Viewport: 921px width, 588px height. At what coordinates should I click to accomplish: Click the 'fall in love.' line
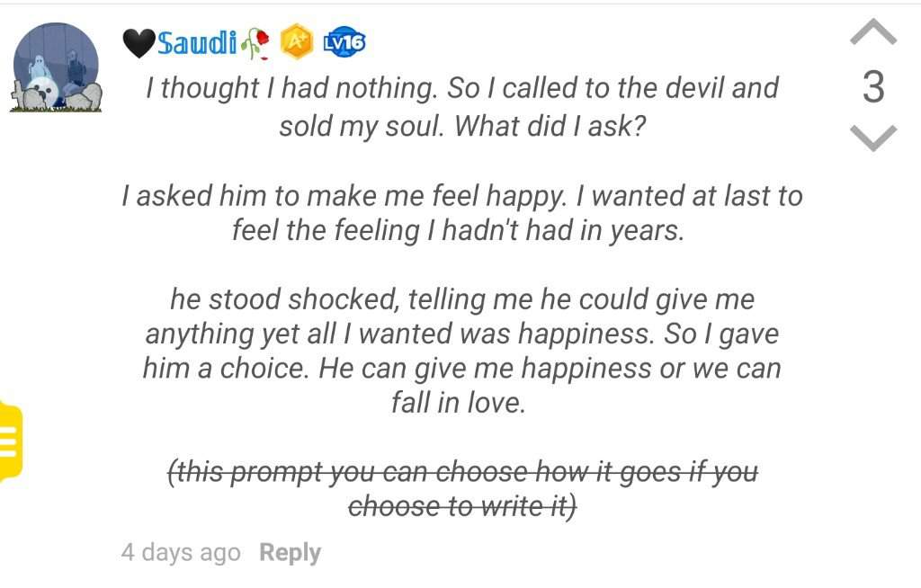pyautogui.click(x=458, y=403)
